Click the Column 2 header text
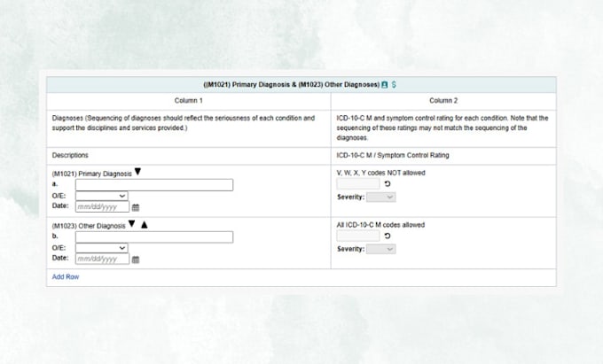Viewport: 603px width, 364px height. [443, 101]
